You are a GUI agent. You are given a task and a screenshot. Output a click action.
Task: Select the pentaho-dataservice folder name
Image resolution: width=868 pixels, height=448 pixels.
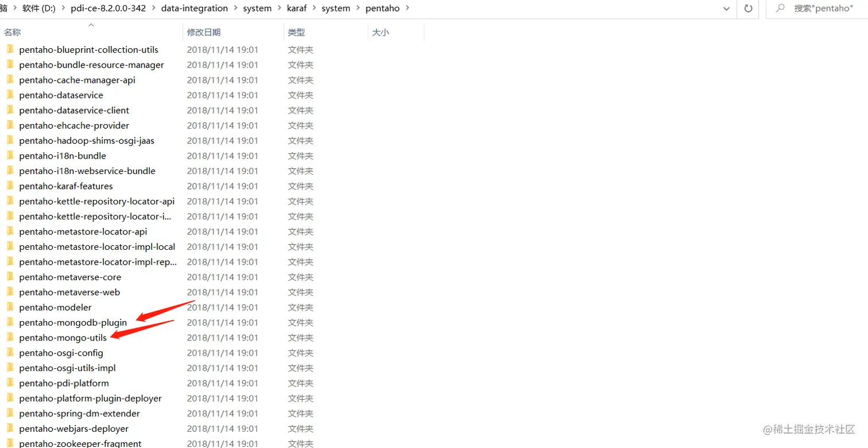(61, 95)
